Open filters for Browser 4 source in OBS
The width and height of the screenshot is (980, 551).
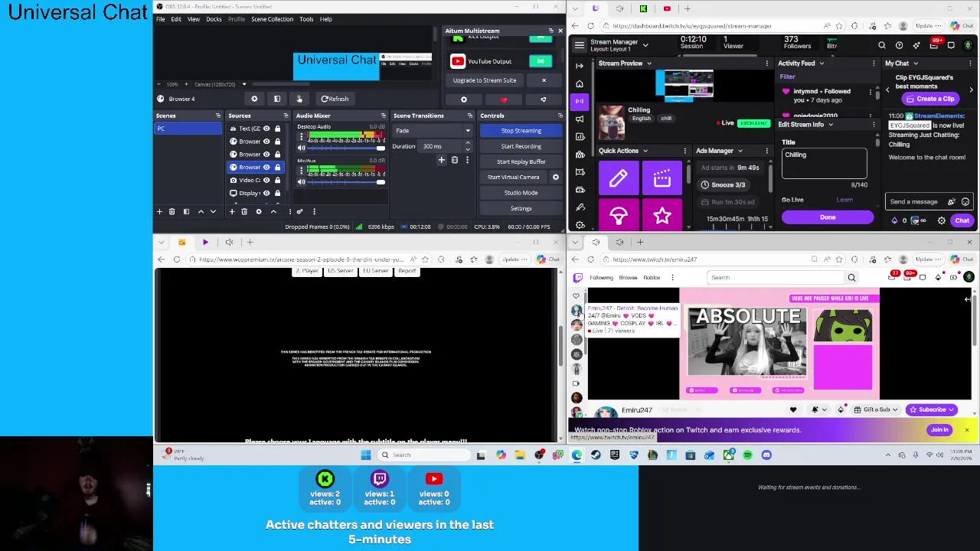pos(277,99)
